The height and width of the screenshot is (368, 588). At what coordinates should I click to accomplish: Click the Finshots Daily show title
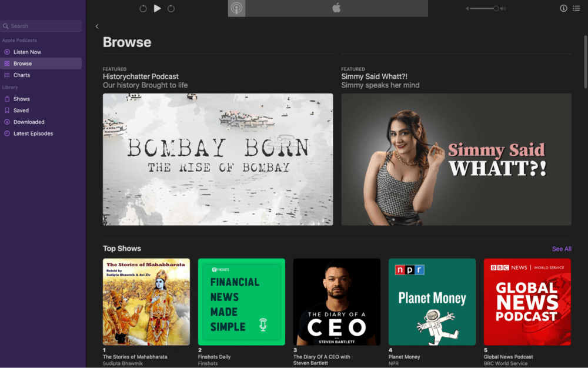[x=214, y=357]
